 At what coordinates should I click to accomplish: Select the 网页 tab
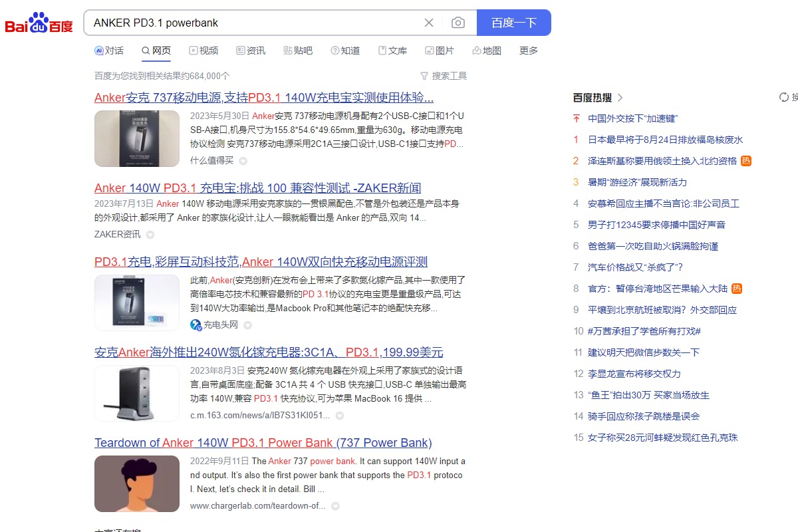[x=156, y=51]
